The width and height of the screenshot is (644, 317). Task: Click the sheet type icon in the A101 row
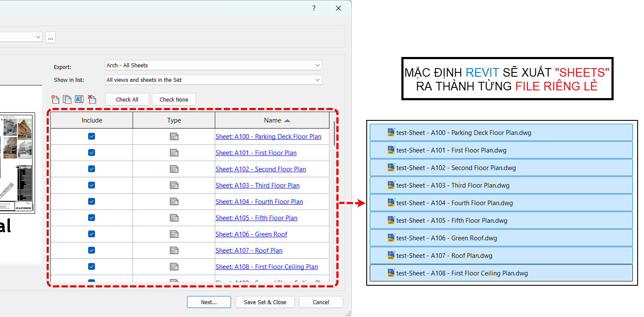(x=174, y=153)
